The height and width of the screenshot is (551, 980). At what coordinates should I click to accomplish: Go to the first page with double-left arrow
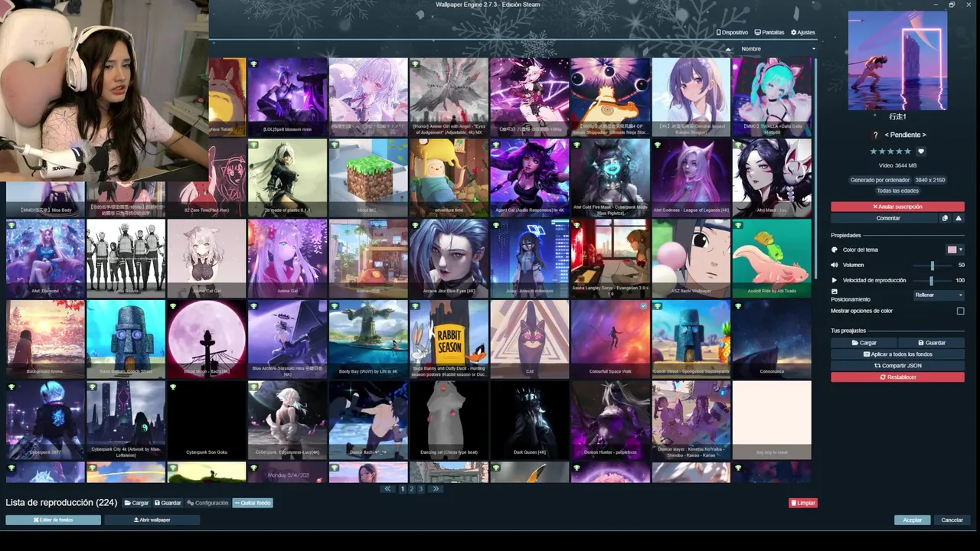point(387,488)
